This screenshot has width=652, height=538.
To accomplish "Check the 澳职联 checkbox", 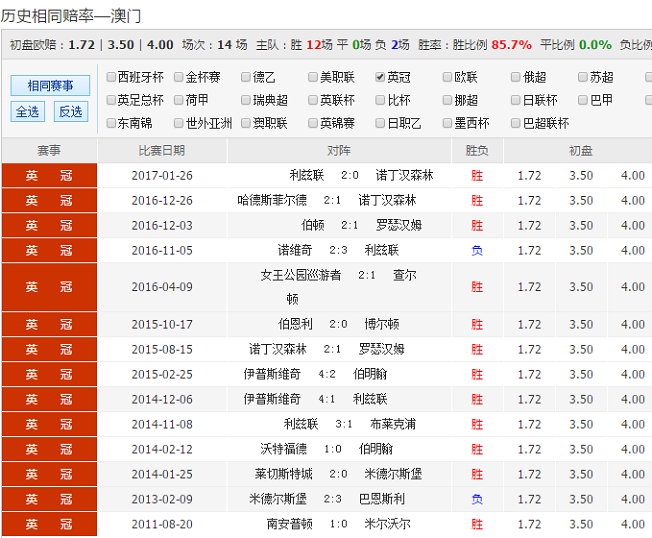I will click(x=246, y=123).
